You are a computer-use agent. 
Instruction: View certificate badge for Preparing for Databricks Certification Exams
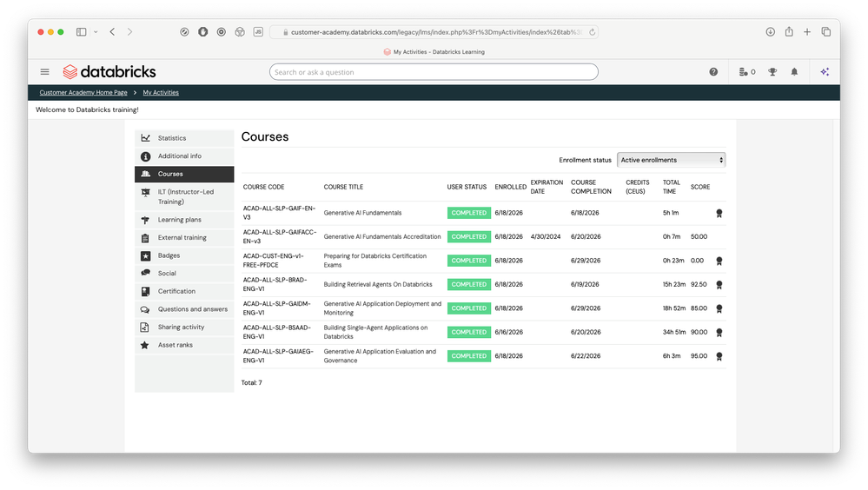[x=719, y=261]
